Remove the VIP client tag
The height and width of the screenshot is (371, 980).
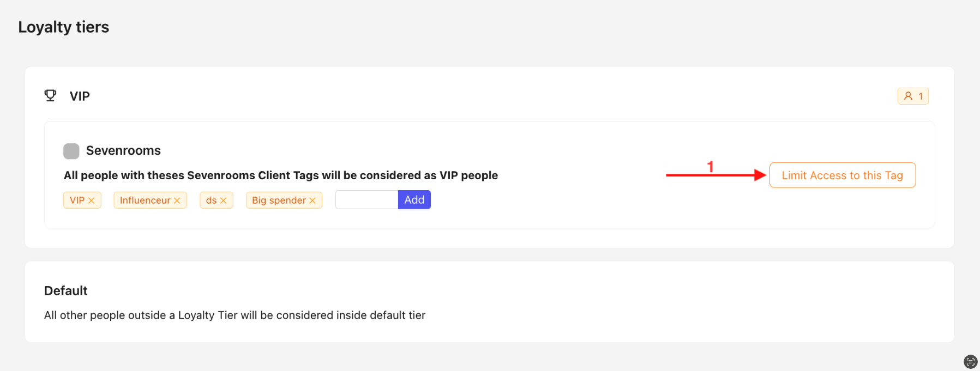[92, 200]
